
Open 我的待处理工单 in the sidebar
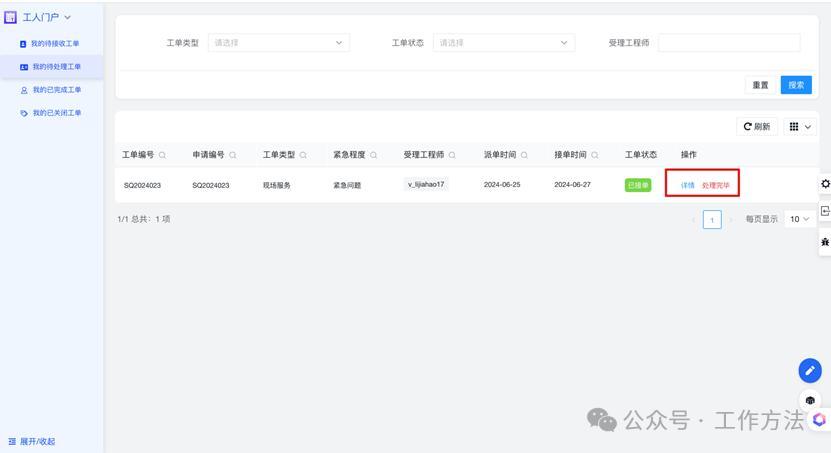(x=51, y=67)
